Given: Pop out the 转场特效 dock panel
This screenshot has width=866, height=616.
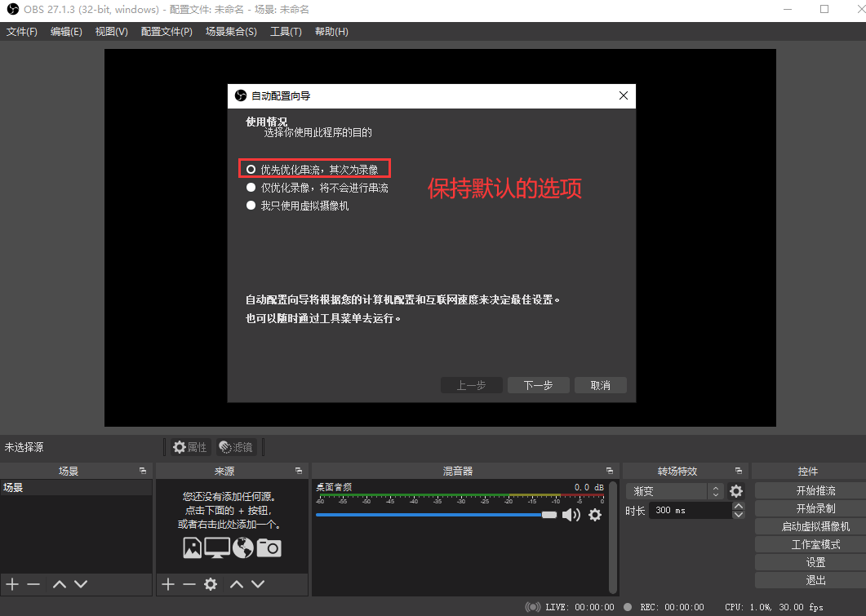Looking at the screenshot, I should tap(739, 471).
